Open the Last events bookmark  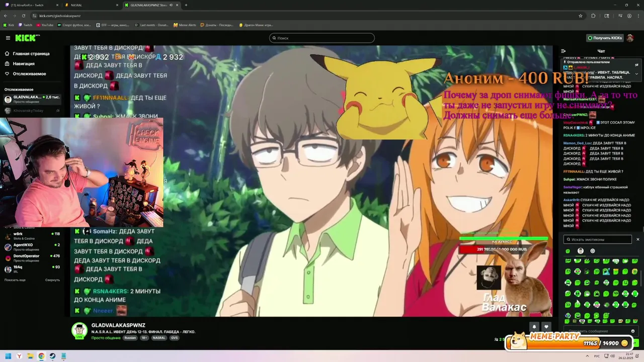(151, 25)
